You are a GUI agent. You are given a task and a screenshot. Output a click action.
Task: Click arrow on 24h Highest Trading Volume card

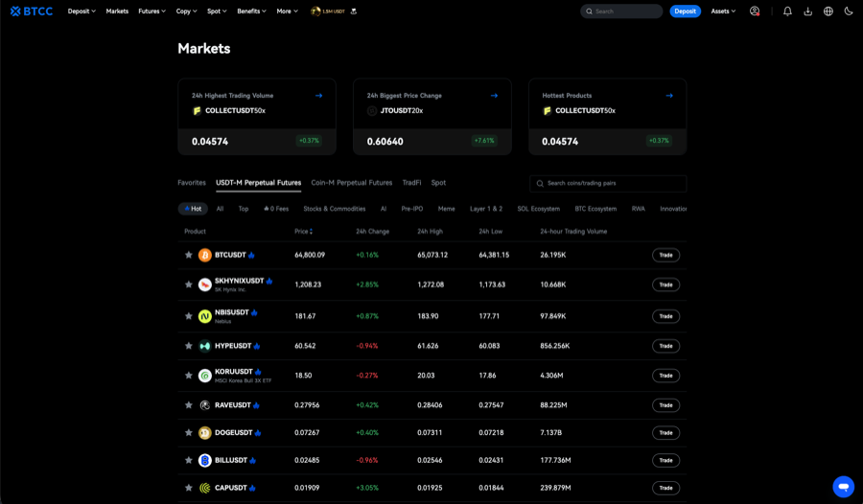click(x=318, y=95)
